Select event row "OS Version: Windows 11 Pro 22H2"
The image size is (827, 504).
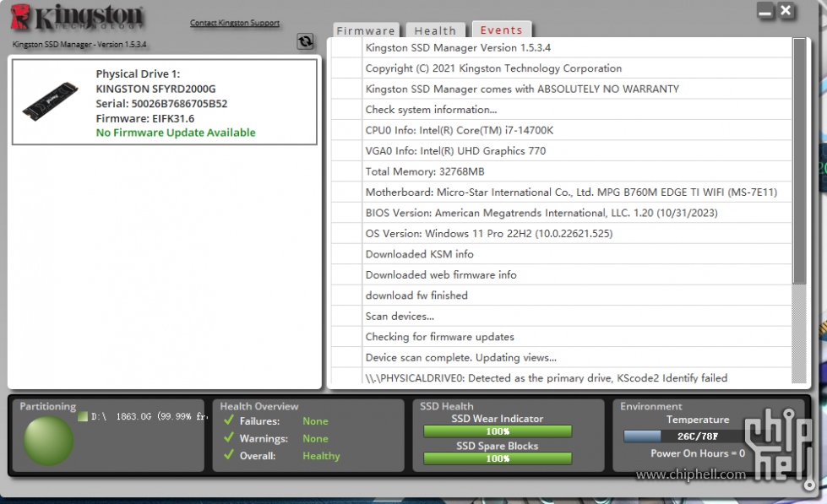click(562, 233)
